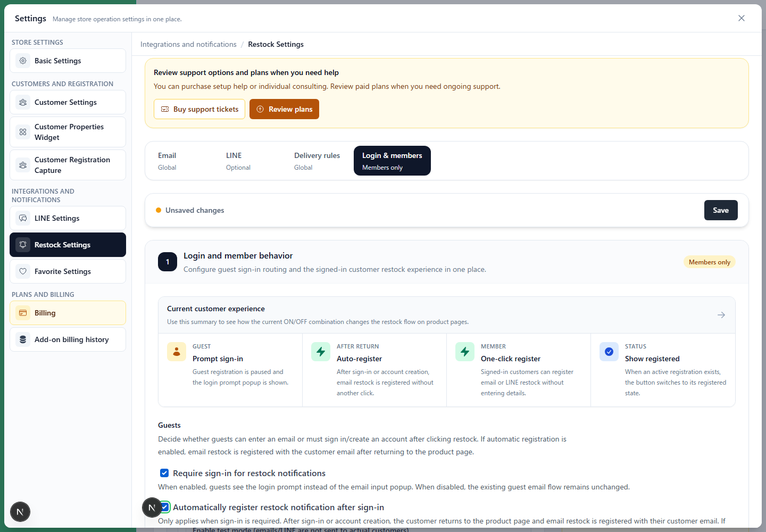
Task: Select the Delivery rules tab
Action: coord(317,161)
